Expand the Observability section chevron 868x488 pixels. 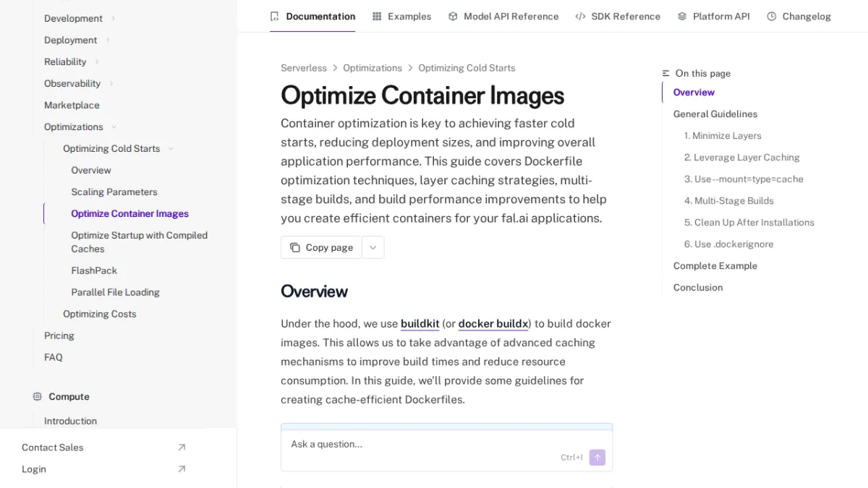click(x=111, y=83)
